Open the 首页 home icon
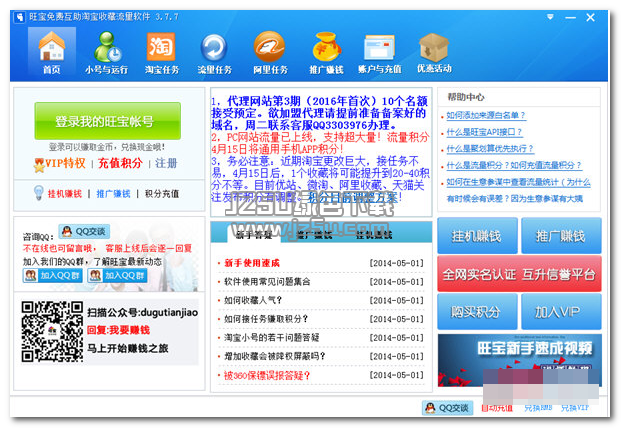The width and height of the screenshot is (621, 428). pos(51,52)
